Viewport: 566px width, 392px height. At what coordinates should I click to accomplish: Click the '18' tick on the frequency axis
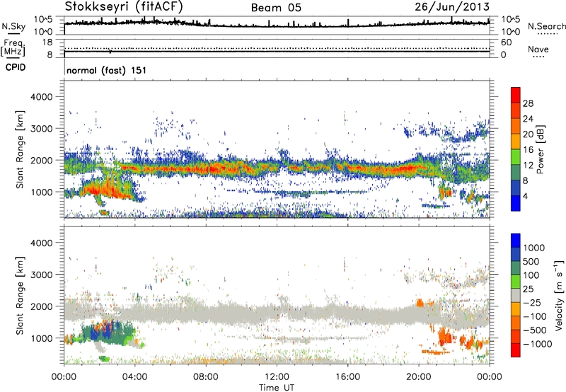[47, 42]
